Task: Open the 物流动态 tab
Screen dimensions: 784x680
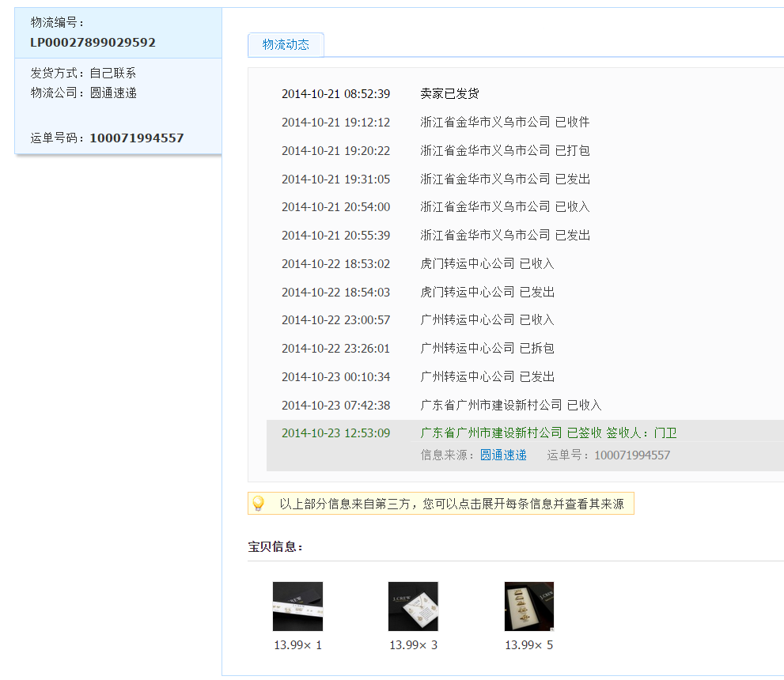Action: click(286, 45)
